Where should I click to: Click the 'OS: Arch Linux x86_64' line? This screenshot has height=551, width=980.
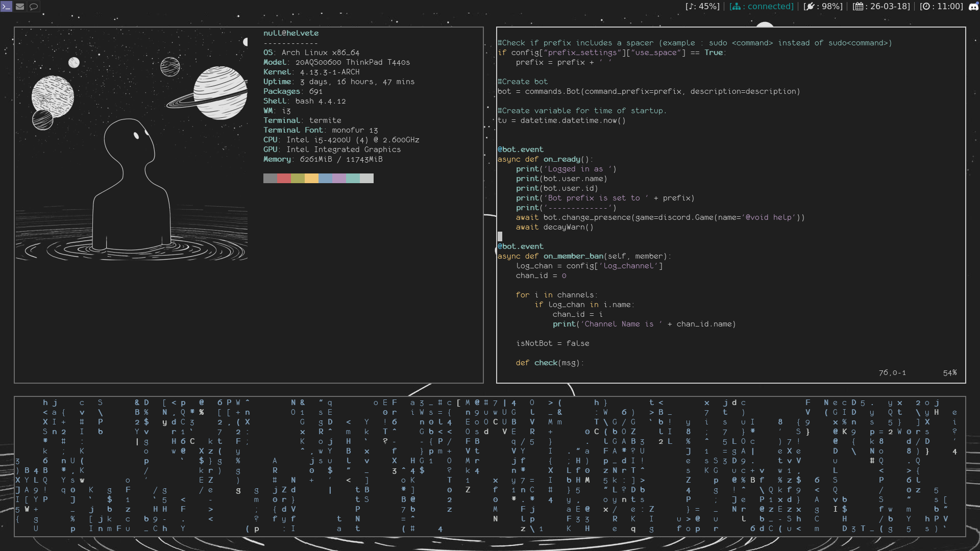tap(311, 53)
